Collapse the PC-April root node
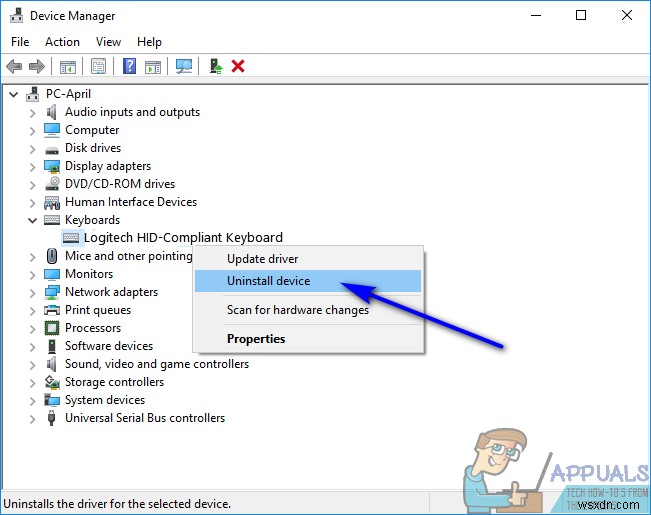 (13, 95)
